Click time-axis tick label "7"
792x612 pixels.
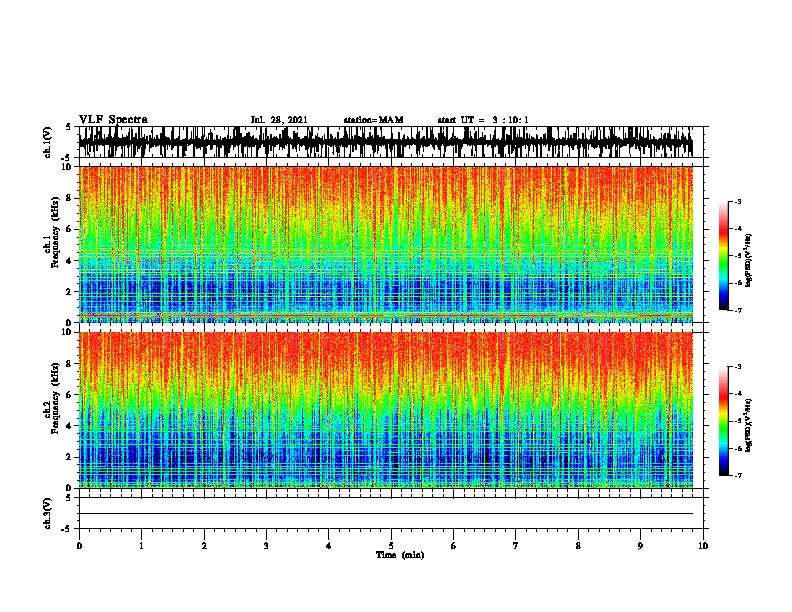tap(516, 545)
